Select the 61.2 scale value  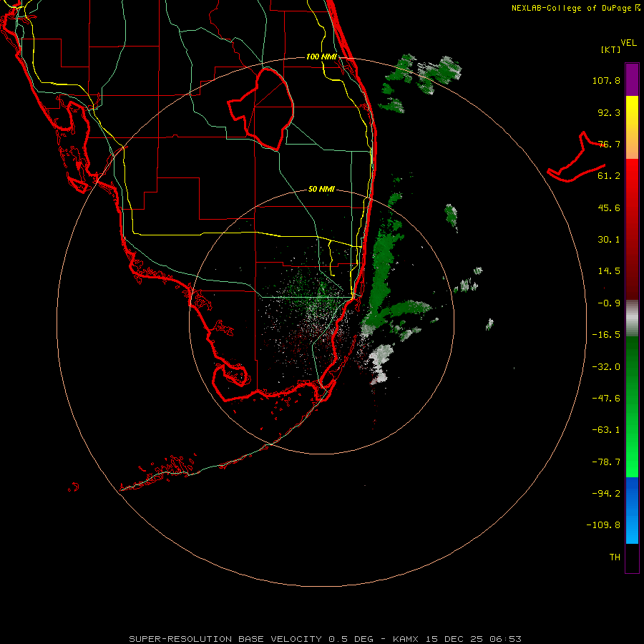[609, 176]
